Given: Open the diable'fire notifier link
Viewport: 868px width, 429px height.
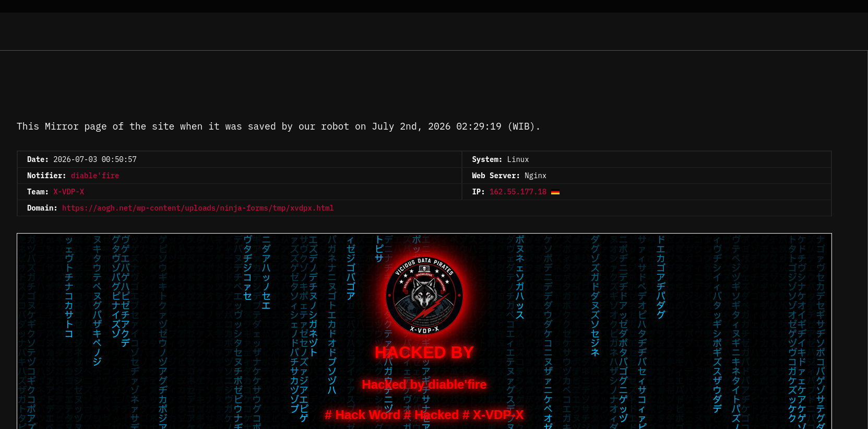Looking at the screenshot, I should coord(95,176).
